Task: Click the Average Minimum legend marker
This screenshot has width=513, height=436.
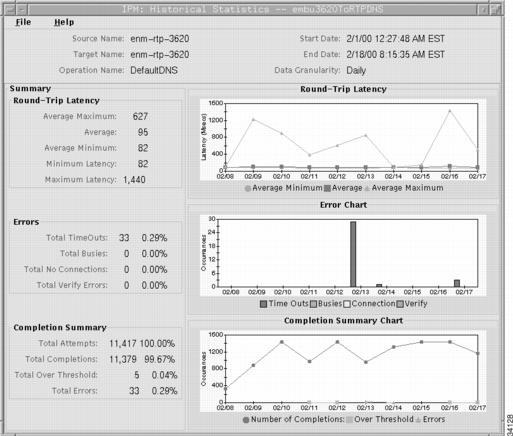Action: (x=248, y=188)
